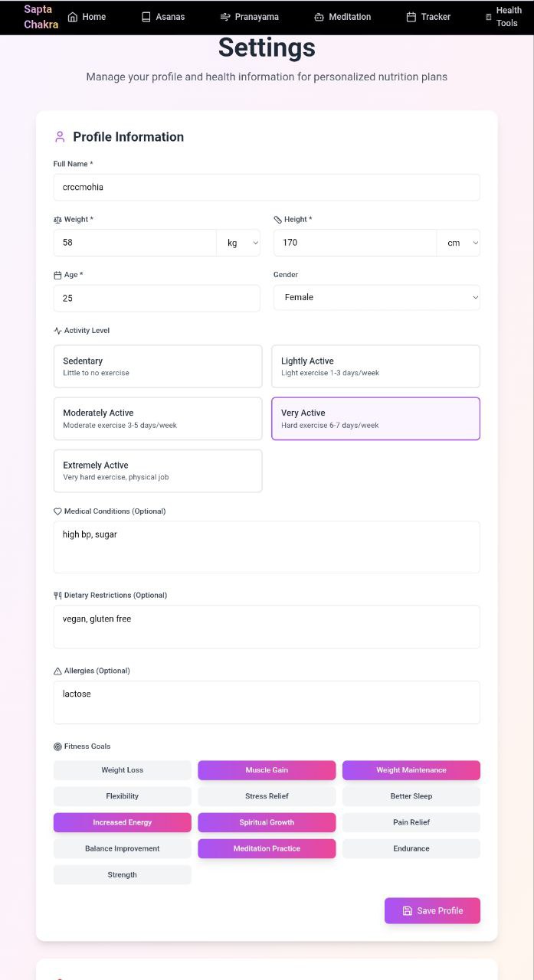Open the height unit cm dropdown
The image size is (534, 980).
click(x=458, y=243)
